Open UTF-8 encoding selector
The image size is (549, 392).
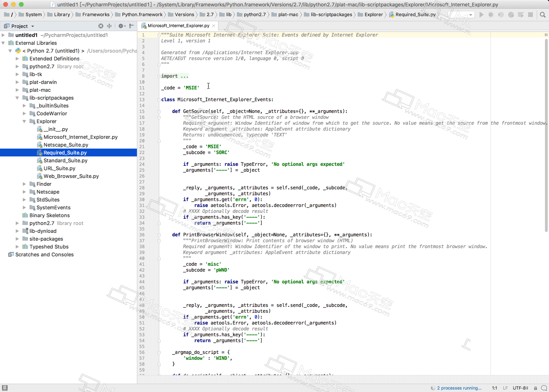(520, 388)
